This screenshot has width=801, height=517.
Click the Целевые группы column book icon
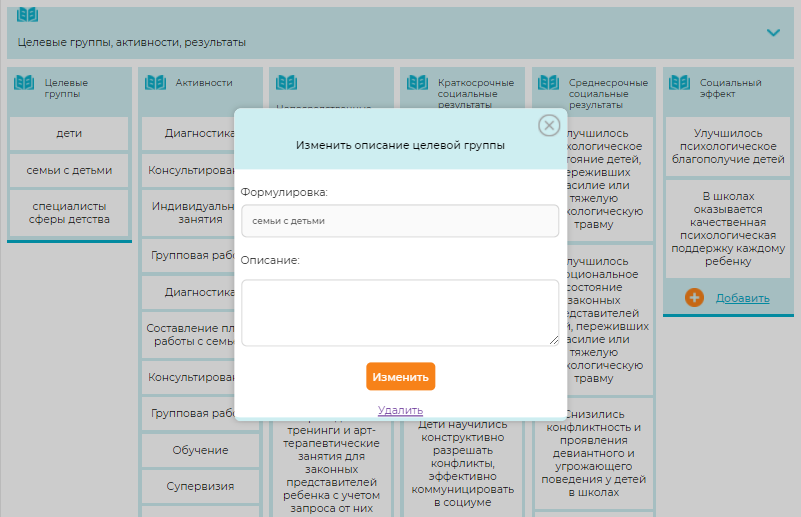point(24,83)
